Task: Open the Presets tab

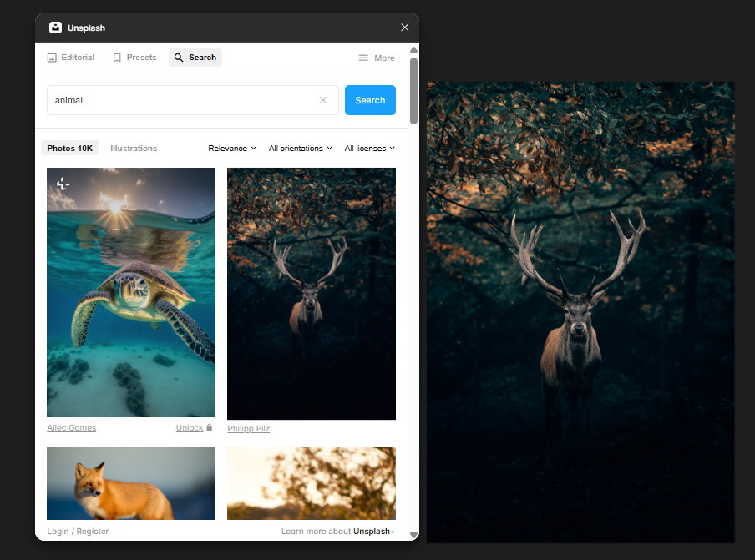Action: click(134, 58)
